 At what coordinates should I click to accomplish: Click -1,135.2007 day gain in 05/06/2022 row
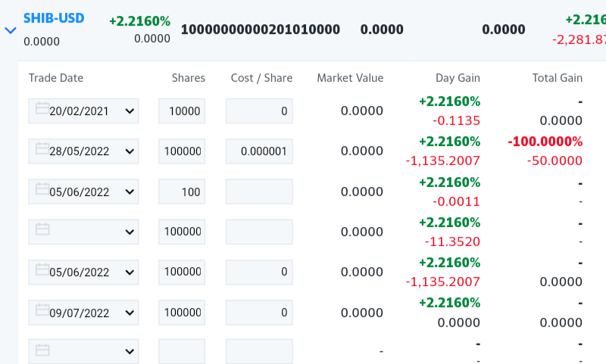point(443,282)
